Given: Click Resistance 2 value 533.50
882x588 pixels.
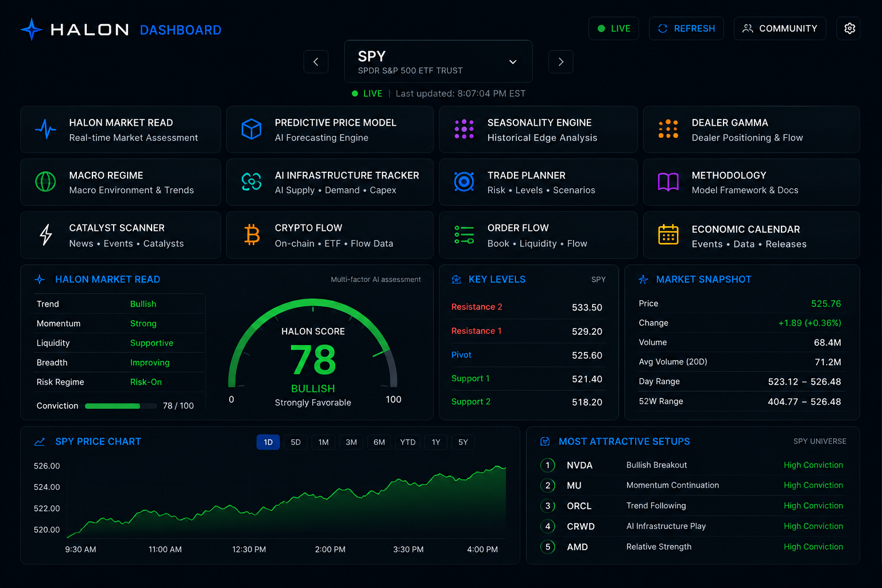Looking at the screenshot, I should (587, 307).
